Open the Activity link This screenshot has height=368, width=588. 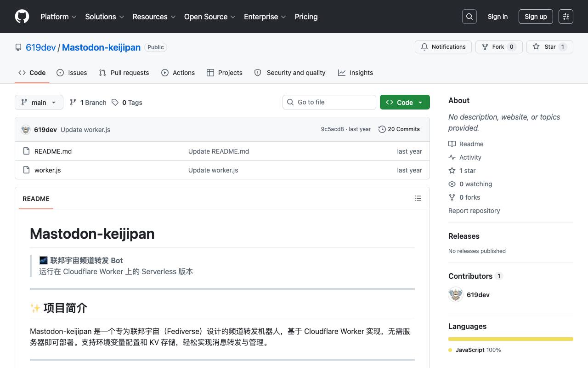[465, 157]
